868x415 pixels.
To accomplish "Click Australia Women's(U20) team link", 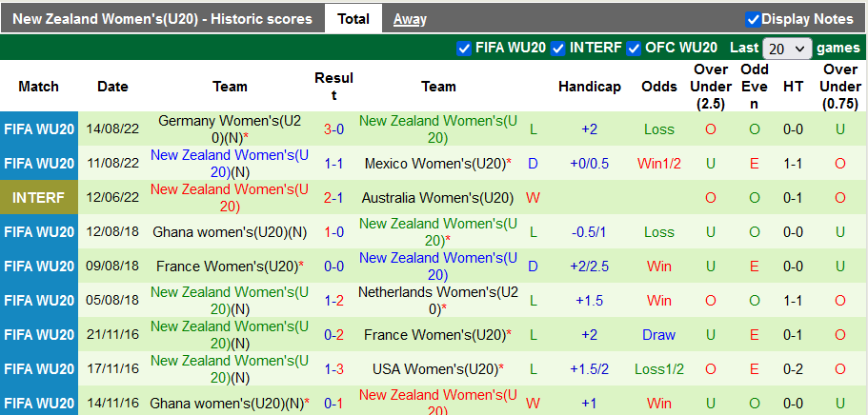I will click(437, 198).
